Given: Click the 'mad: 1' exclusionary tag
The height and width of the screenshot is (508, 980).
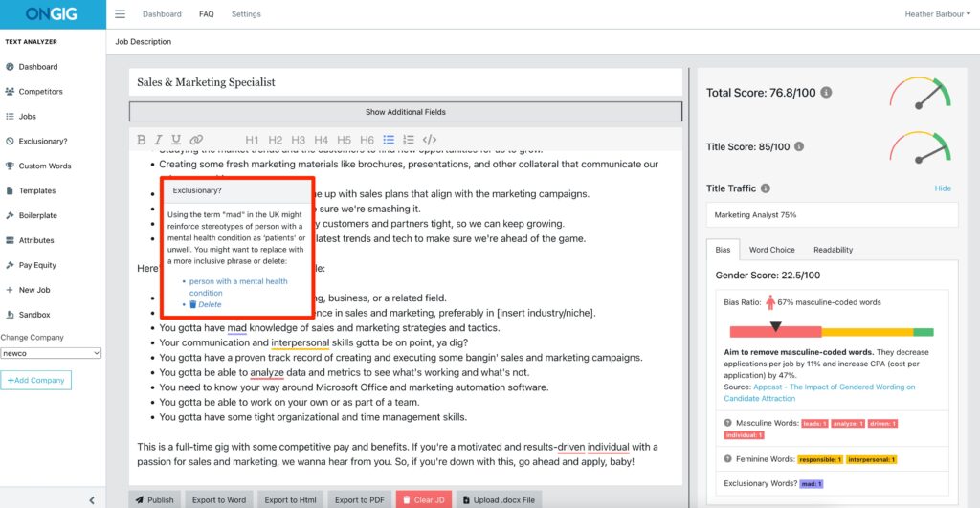Looking at the screenshot, I should pyautogui.click(x=812, y=484).
